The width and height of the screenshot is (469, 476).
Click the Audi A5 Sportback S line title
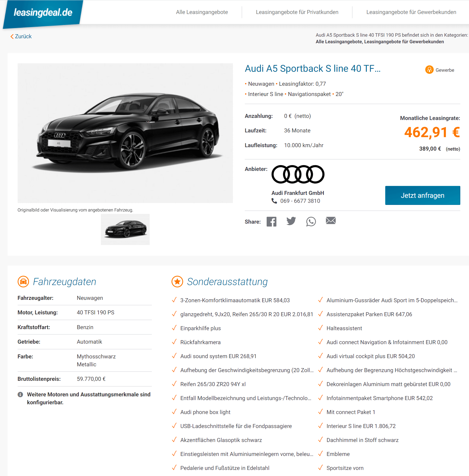[x=313, y=69]
